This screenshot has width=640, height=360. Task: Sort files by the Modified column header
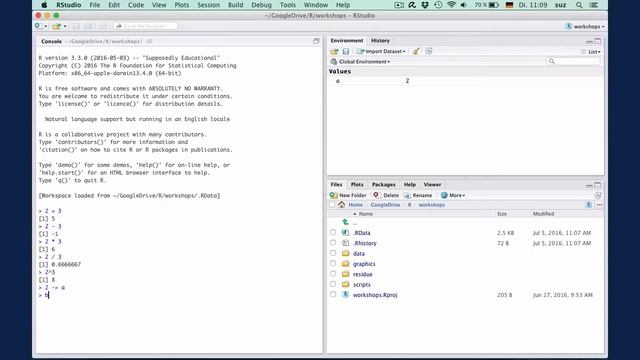click(544, 214)
